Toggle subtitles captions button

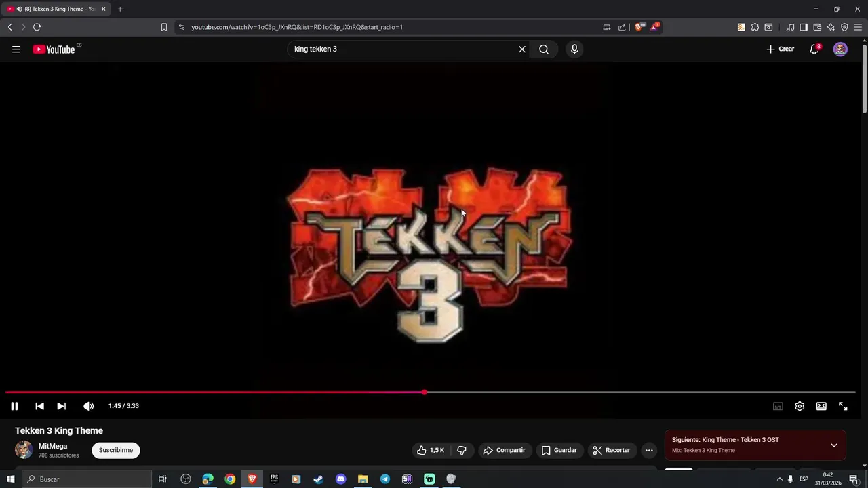click(x=778, y=406)
